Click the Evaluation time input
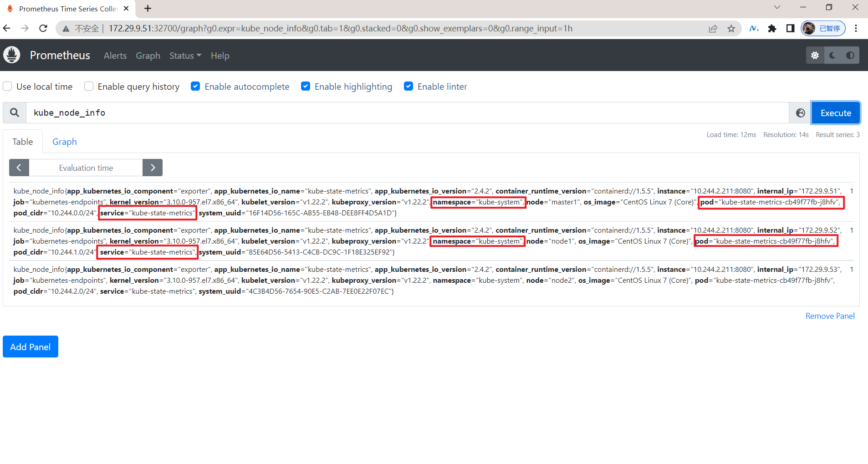Screen dimensions: 868x464 [x=86, y=168]
